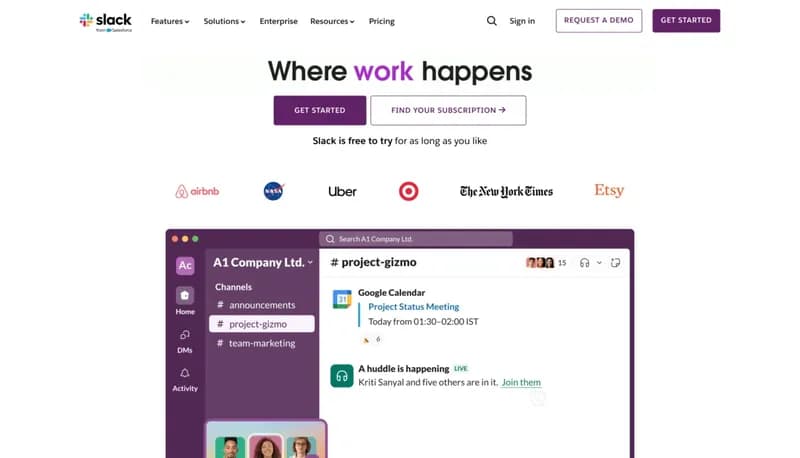
Task: Select the #team-marketing channel
Action: (262, 343)
